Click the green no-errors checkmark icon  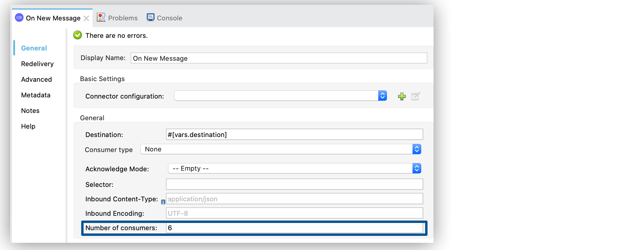click(78, 35)
